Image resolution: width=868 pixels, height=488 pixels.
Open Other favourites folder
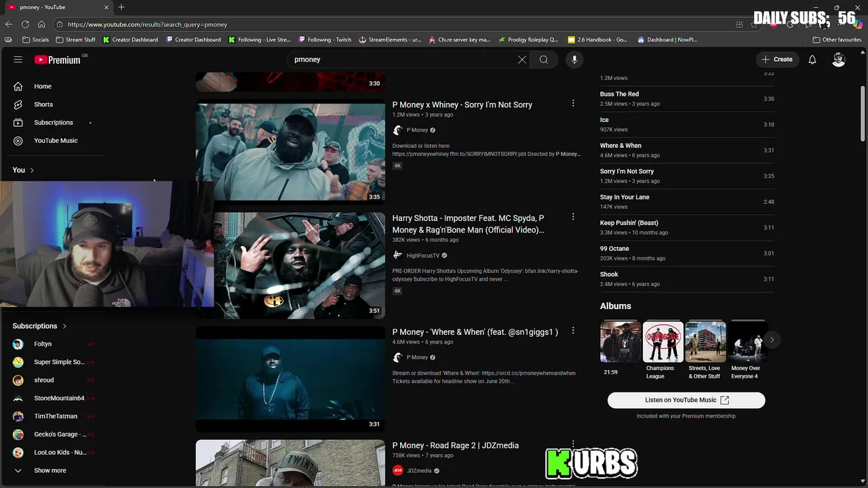[x=837, y=40]
